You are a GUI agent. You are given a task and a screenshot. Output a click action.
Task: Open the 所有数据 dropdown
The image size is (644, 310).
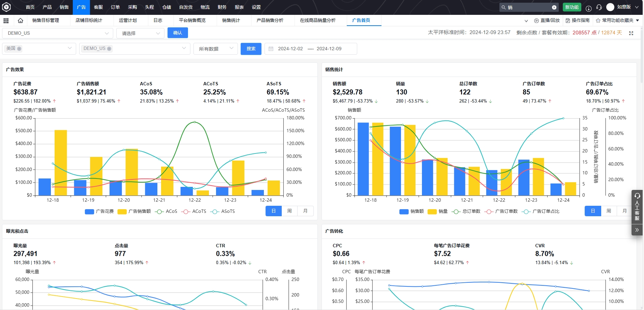pyautogui.click(x=216, y=49)
